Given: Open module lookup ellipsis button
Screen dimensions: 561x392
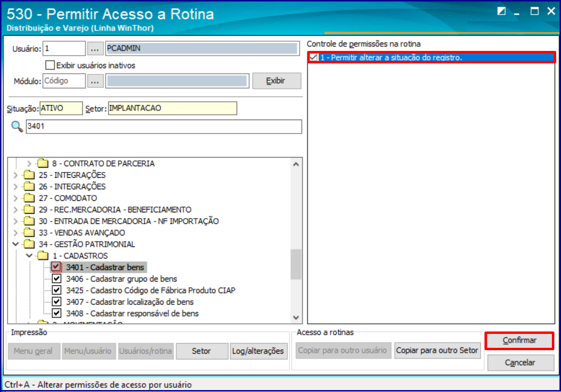Looking at the screenshot, I should (95, 81).
